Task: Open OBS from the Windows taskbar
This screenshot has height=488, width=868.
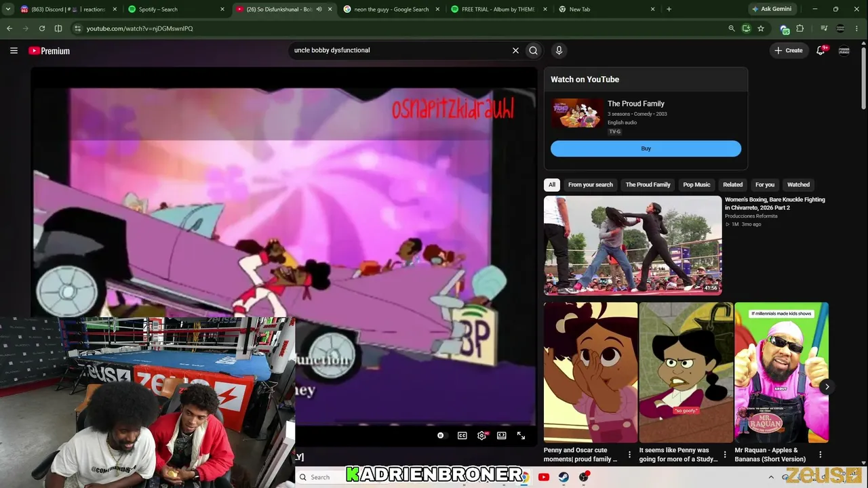Action: click(584, 477)
